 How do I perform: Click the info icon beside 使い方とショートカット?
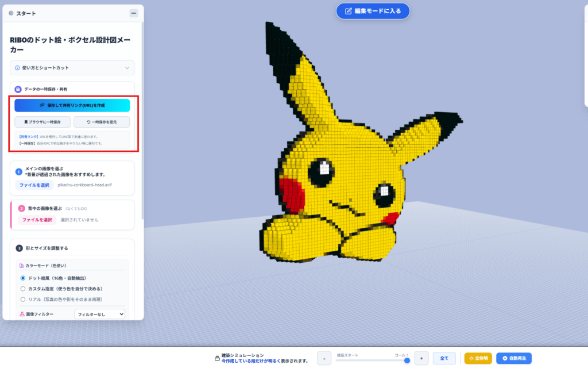click(17, 68)
